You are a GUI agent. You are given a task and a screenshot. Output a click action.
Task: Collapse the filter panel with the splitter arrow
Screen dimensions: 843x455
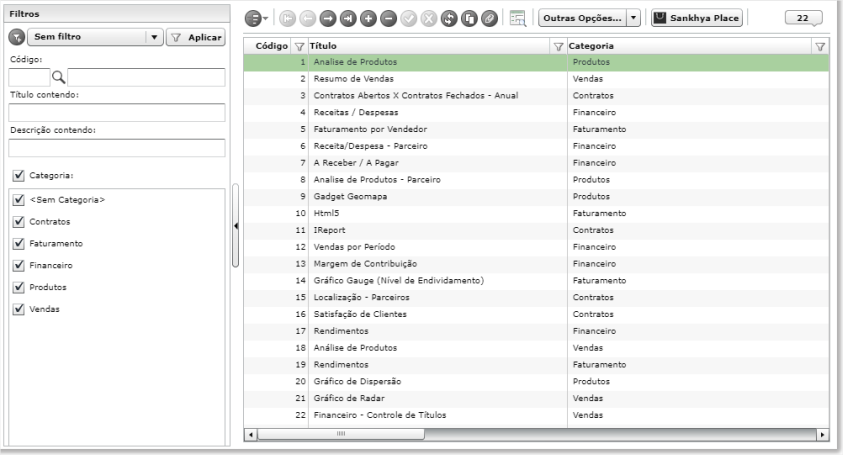coord(235,226)
